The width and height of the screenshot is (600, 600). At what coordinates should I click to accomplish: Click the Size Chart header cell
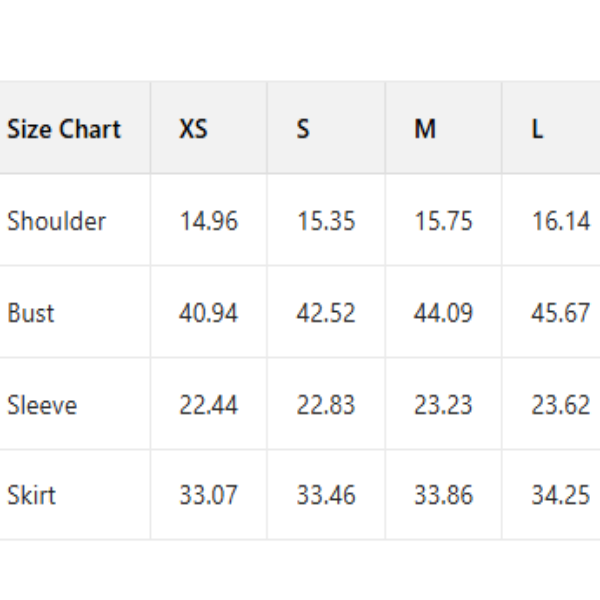64,129
